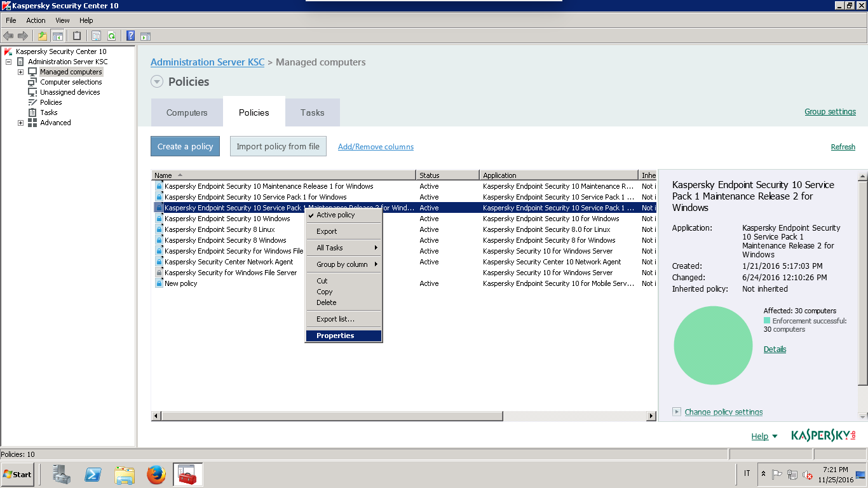
Task: Open the Help dropdown next to the Kaspersky logo
Action: (764, 436)
